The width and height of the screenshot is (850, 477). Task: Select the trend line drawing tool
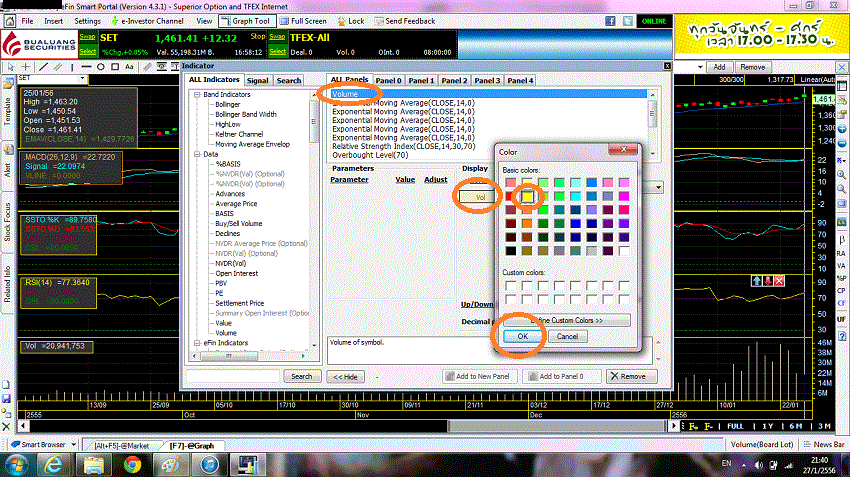click(43, 67)
